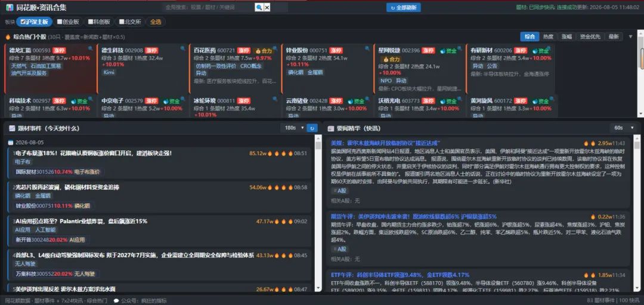This screenshot has height=305, width=644.
Task: Open news headline 美媒：霍尔木兹海峡开放临时协议
Action: [x=386, y=143]
